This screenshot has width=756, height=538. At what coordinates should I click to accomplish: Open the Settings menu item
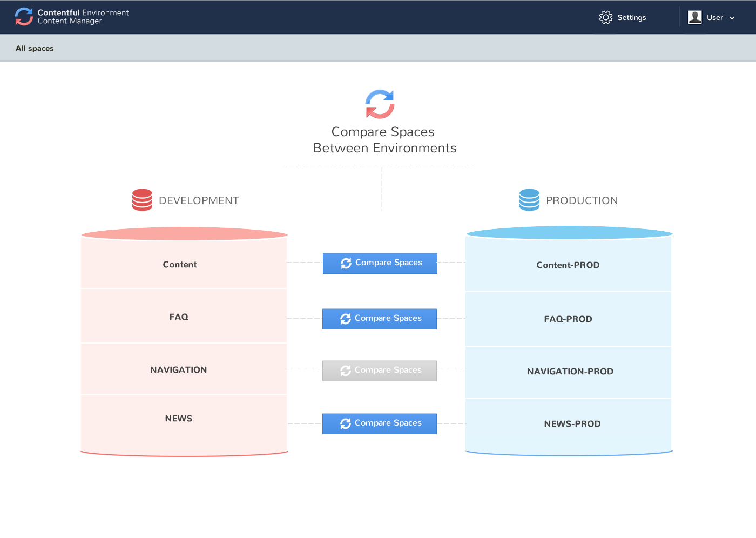point(631,17)
